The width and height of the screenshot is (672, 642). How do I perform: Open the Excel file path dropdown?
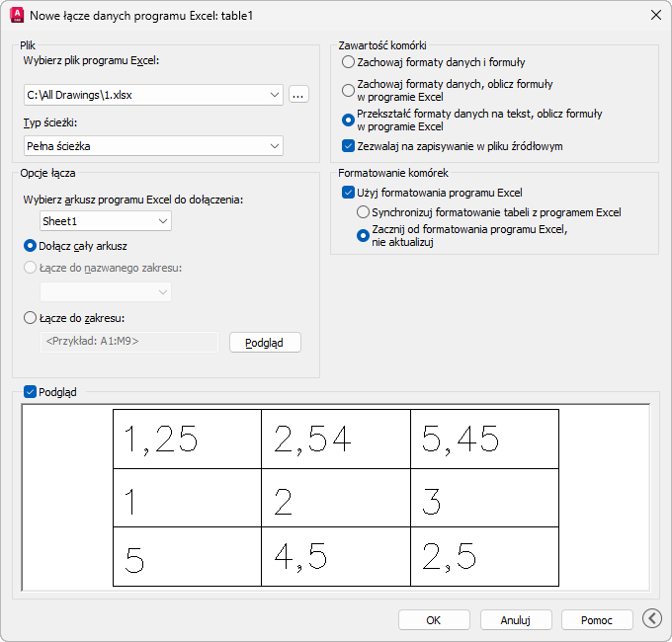tap(275, 95)
